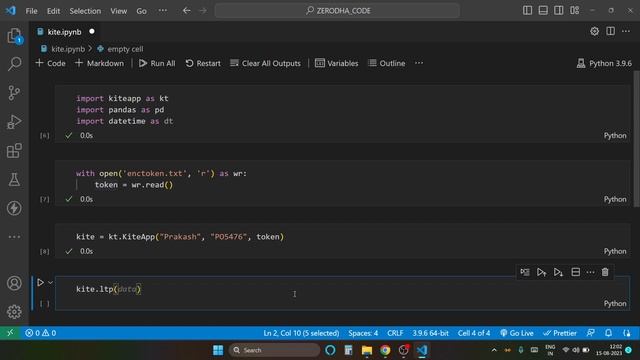Open notebook toolbar overflow menu
Image resolution: width=640 pixels, height=360 pixels.
(x=419, y=63)
